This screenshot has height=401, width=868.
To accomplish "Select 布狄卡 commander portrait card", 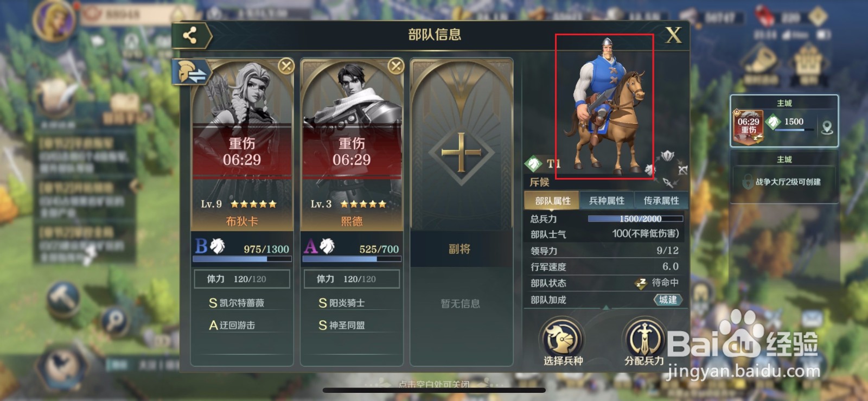I will [x=242, y=145].
